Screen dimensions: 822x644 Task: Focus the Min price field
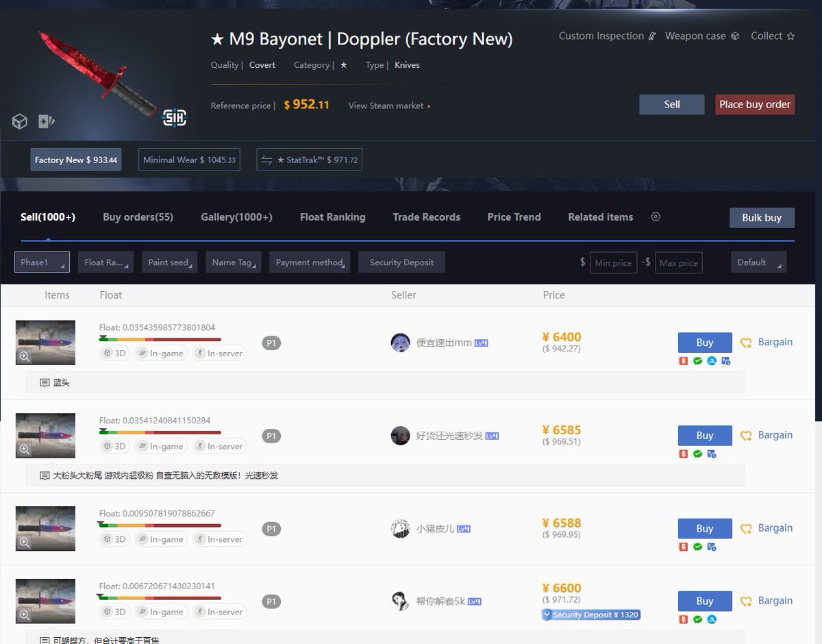pyautogui.click(x=613, y=262)
